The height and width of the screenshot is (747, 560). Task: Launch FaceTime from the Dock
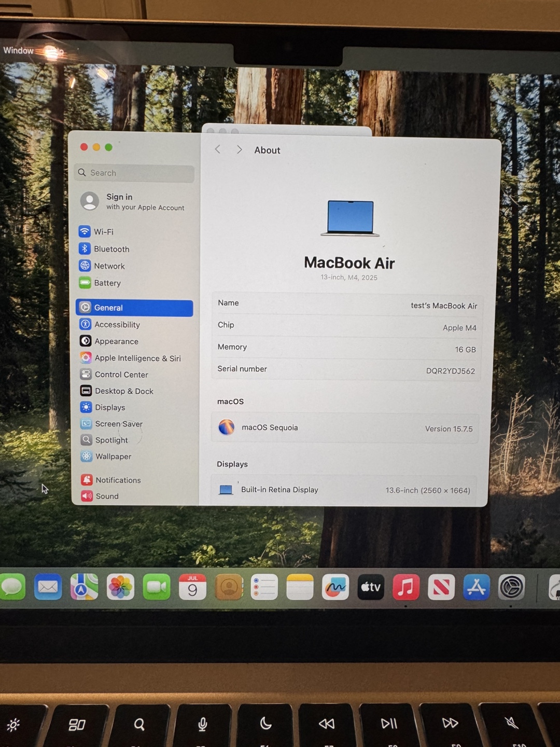coord(157,587)
